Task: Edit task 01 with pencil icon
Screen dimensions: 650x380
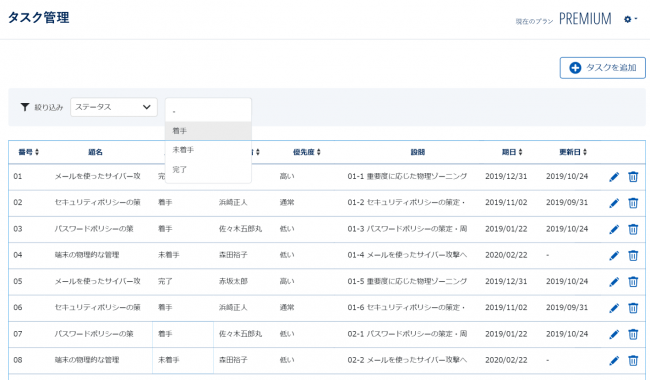Action: (x=614, y=177)
